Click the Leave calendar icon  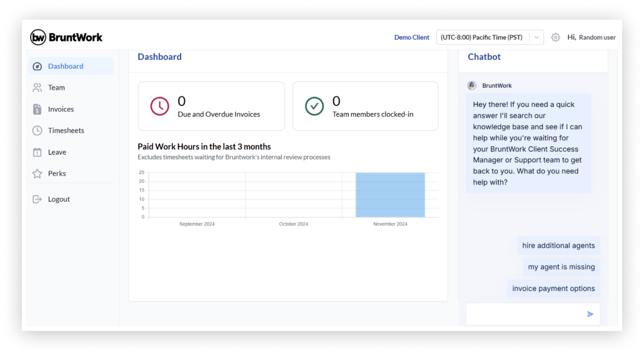tap(37, 152)
